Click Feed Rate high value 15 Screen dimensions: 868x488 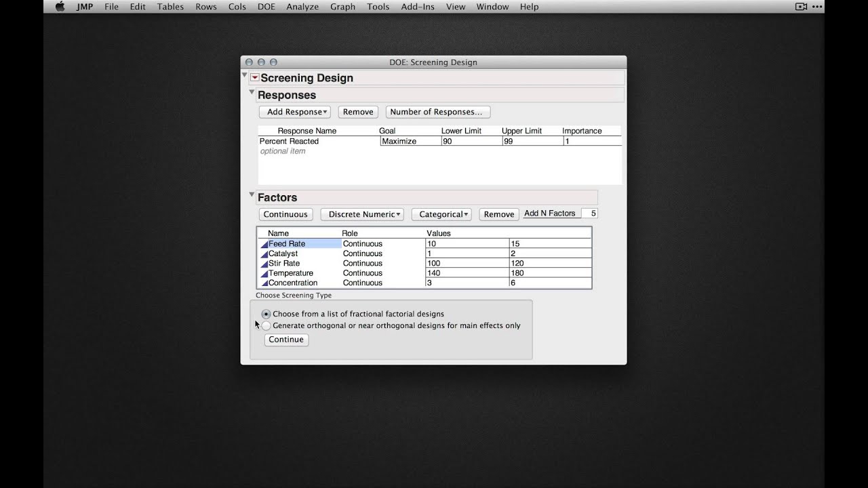(550, 244)
